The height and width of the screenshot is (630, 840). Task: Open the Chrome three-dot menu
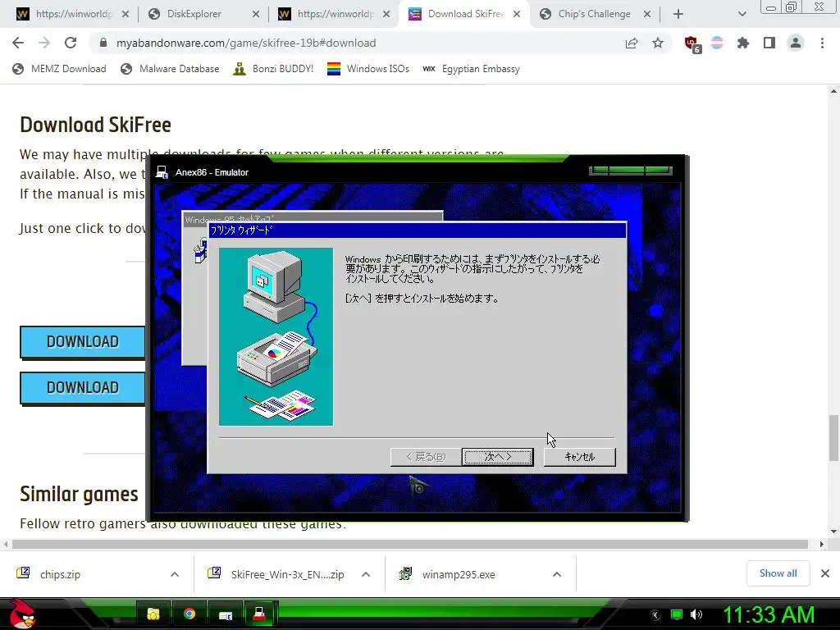point(822,43)
